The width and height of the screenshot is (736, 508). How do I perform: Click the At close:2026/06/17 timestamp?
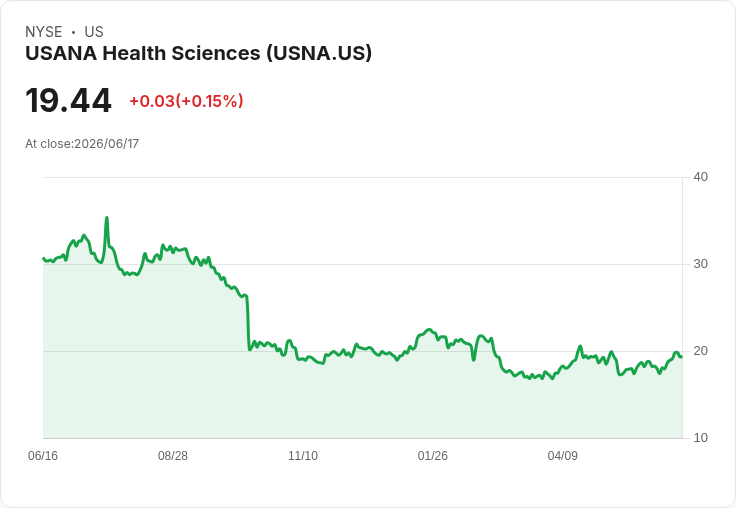click(82, 144)
